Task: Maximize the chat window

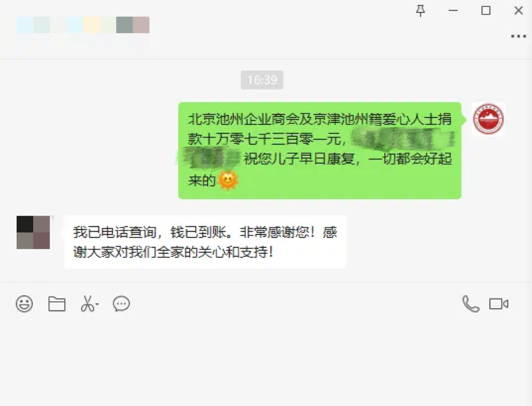Action: point(486,10)
